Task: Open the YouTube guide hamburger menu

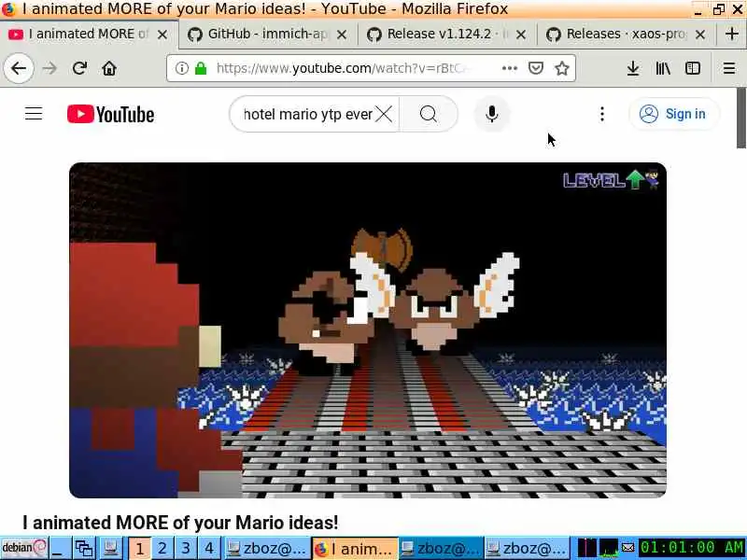Action: [x=34, y=114]
